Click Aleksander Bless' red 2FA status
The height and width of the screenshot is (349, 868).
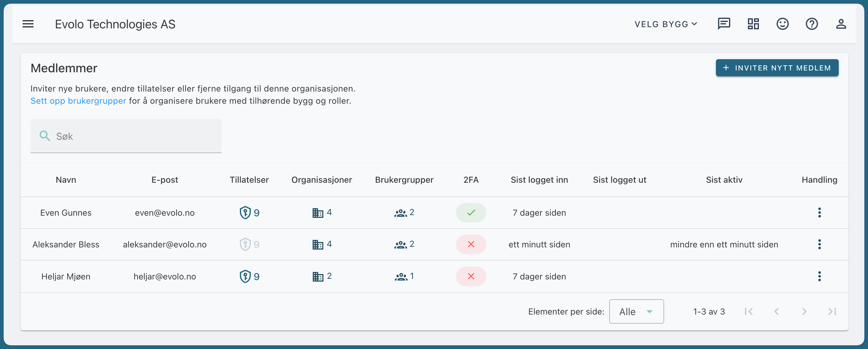[x=471, y=244]
